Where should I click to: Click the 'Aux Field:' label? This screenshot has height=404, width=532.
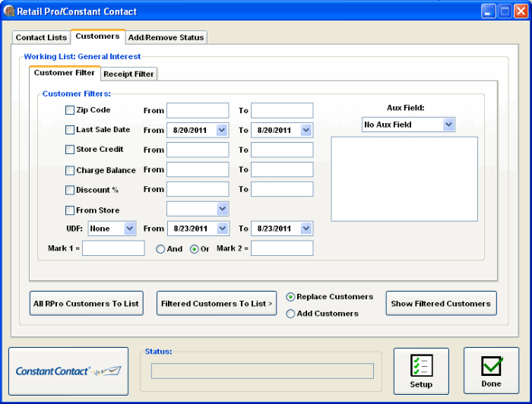[405, 108]
